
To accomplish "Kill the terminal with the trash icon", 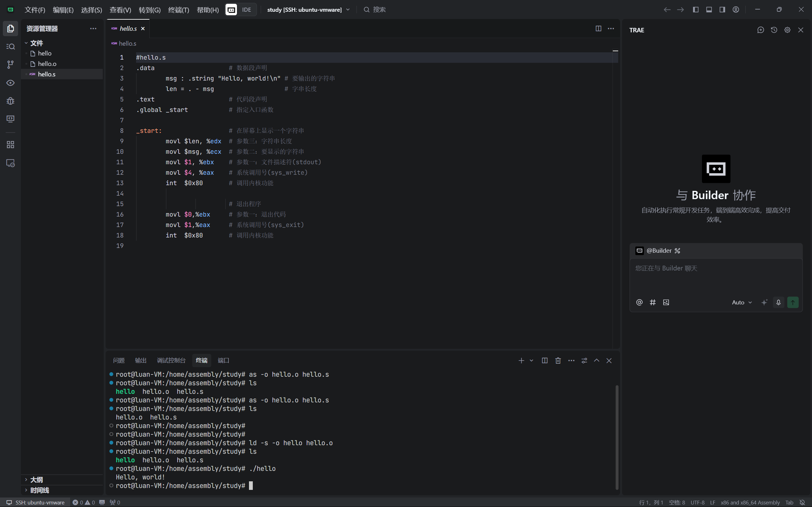I will point(558,361).
